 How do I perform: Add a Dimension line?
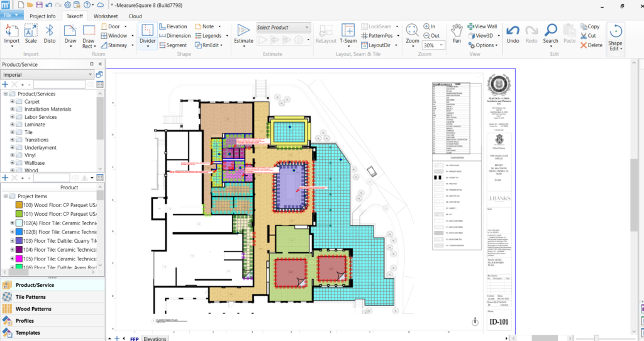click(175, 36)
